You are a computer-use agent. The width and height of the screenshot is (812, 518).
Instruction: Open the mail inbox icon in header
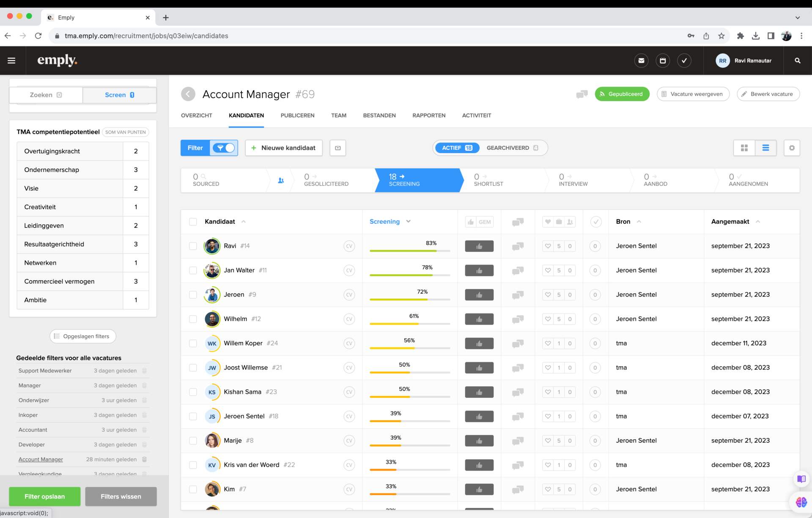pos(641,61)
